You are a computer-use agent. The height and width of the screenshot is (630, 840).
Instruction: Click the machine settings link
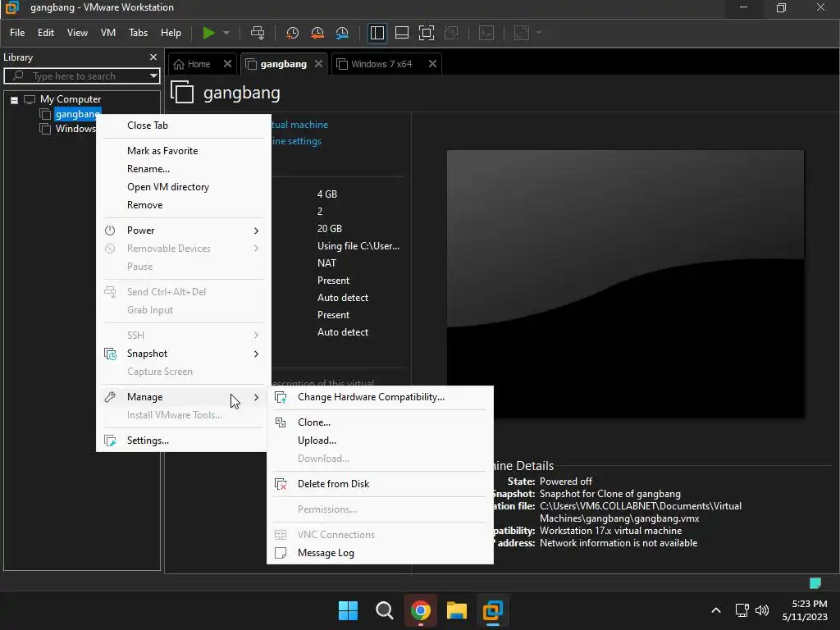click(297, 141)
